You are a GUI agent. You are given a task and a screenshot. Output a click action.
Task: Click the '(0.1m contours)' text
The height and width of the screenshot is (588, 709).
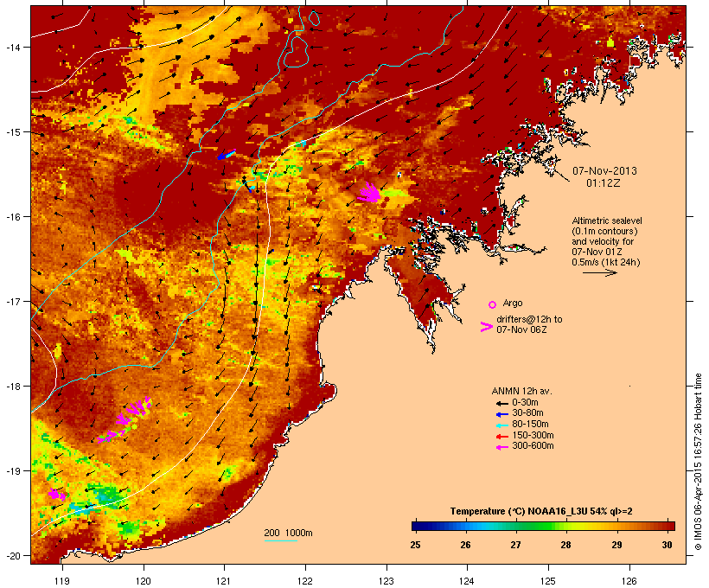pyautogui.click(x=604, y=231)
